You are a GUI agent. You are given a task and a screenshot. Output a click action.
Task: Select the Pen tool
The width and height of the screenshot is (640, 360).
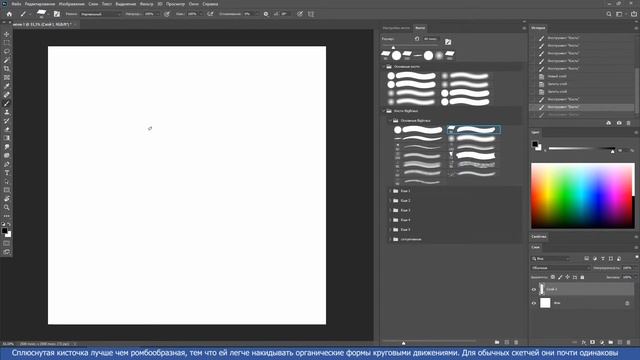click(7, 164)
